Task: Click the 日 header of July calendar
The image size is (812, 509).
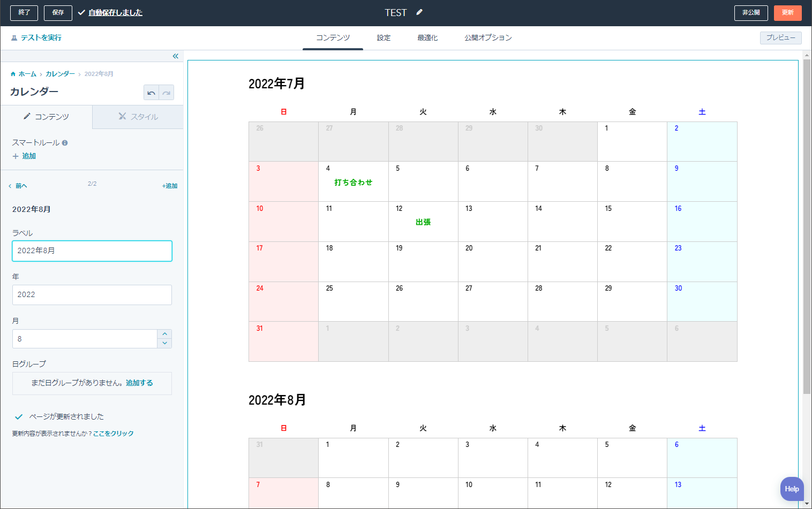Action: pos(284,112)
